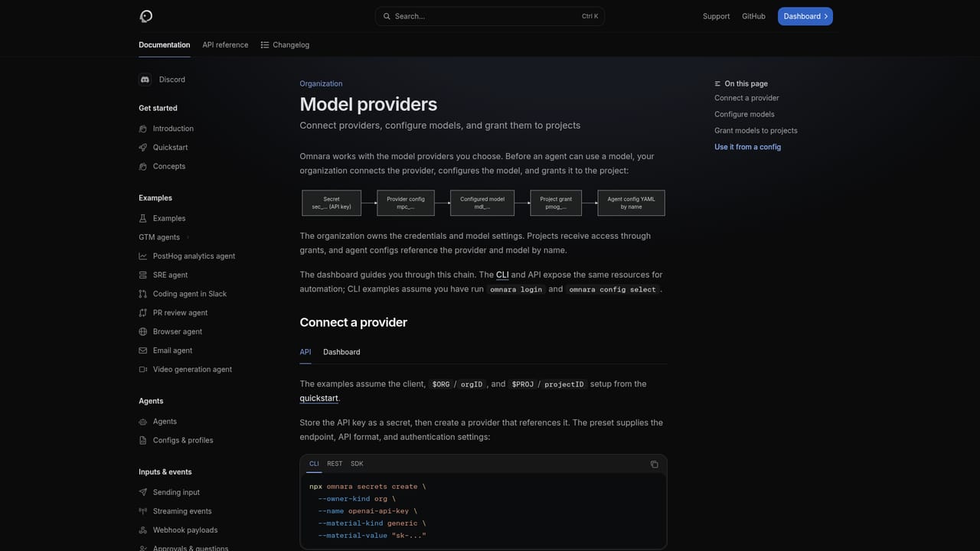
Task: Click the Organization breadcrumb link
Action: click(321, 83)
